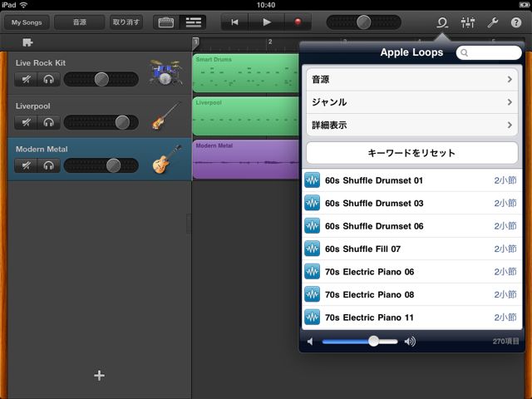Select loop 70s Electric Piano 11
Screen dimensions: 532x399
point(412,318)
